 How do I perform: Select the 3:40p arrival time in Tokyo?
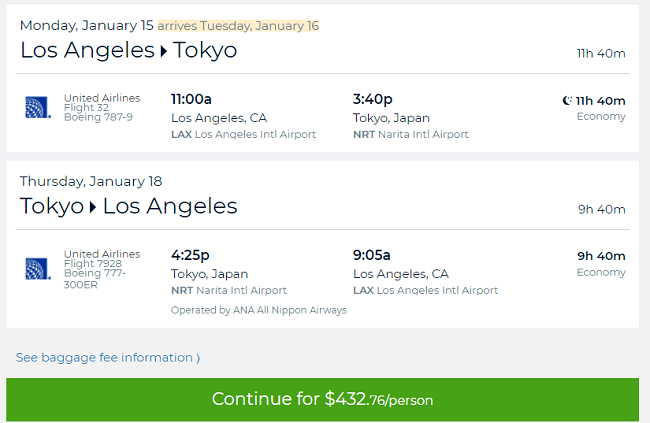(372, 99)
